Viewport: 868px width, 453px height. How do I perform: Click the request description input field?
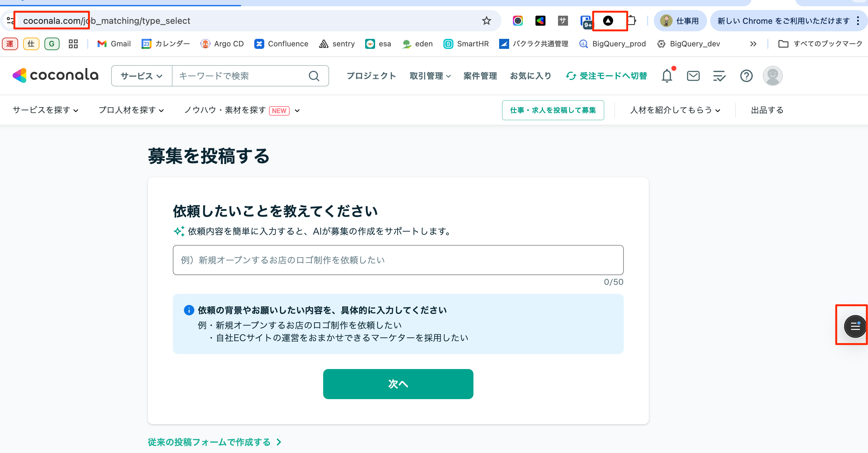coord(398,260)
